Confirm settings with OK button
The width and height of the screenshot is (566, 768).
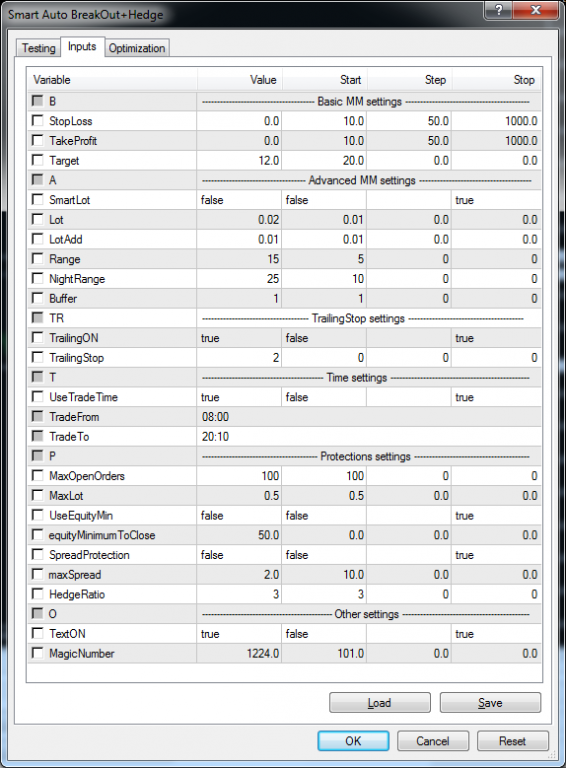click(353, 741)
